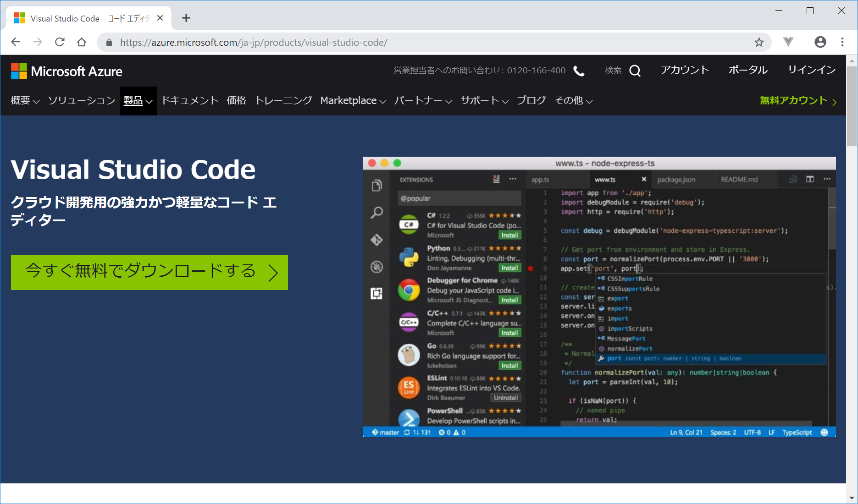Screen dimensions: 858x504
Task: Open the browser profile avatar icon
Action: pyautogui.click(x=820, y=42)
